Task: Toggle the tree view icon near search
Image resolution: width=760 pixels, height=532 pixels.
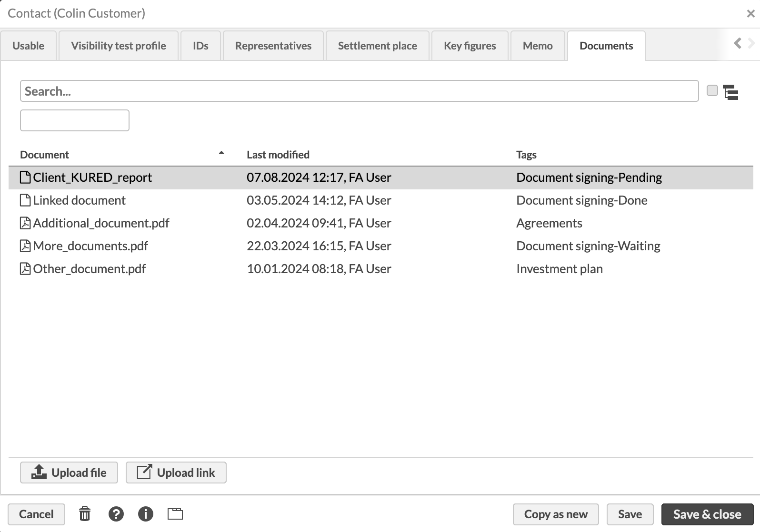Action: [730, 92]
